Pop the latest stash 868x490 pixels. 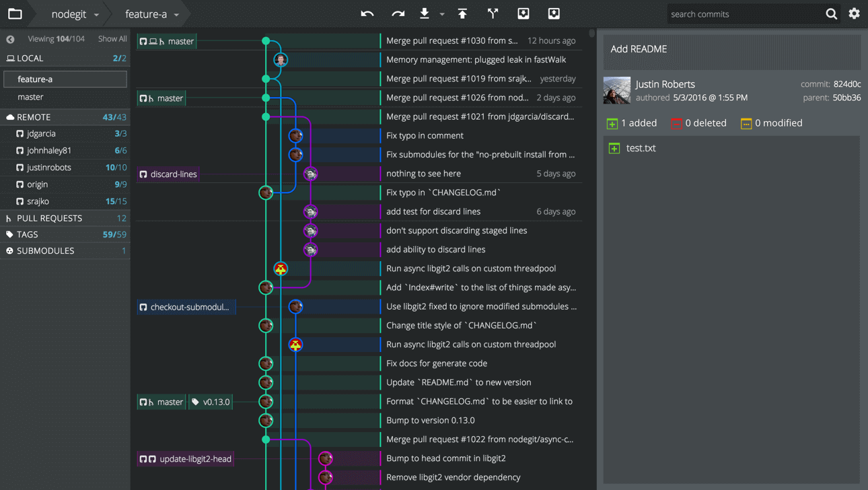(553, 13)
